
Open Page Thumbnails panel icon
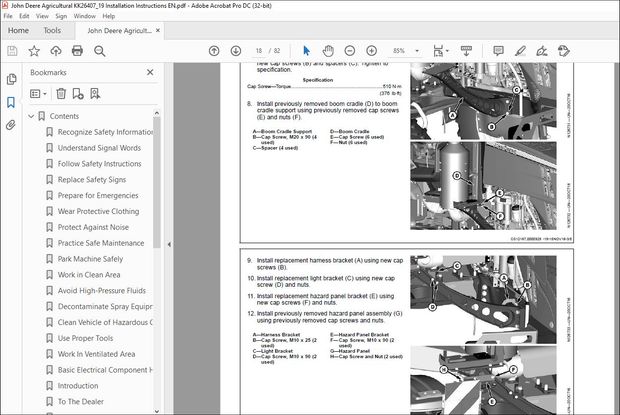click(x=11, y=79)
